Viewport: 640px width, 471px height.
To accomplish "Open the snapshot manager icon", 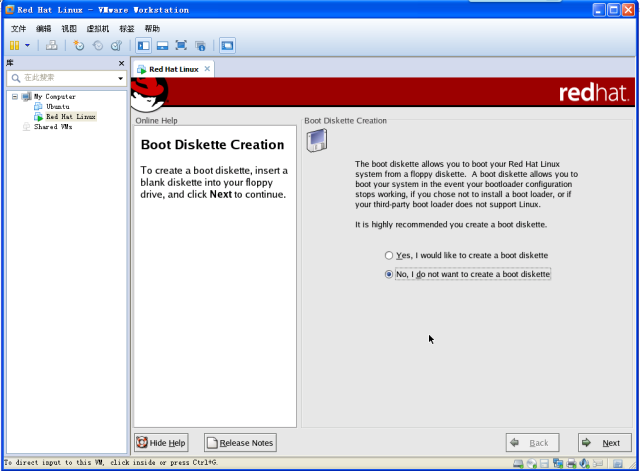I will tap(117, 45).
